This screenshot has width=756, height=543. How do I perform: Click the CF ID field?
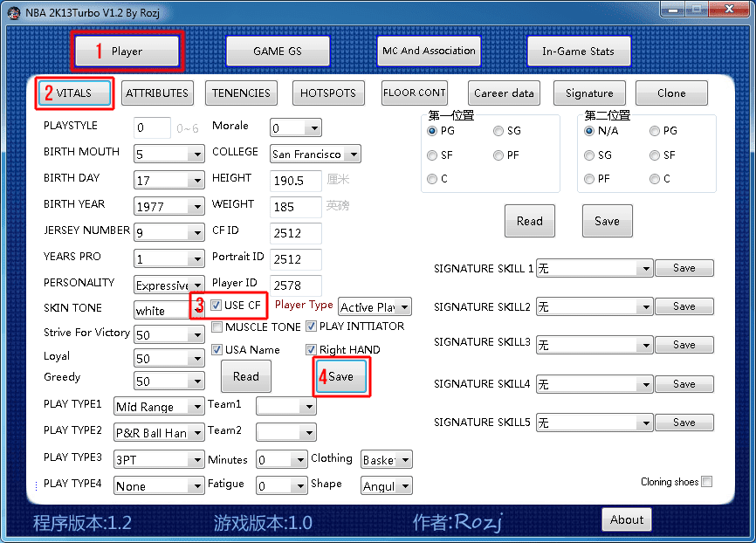(296, 233)
